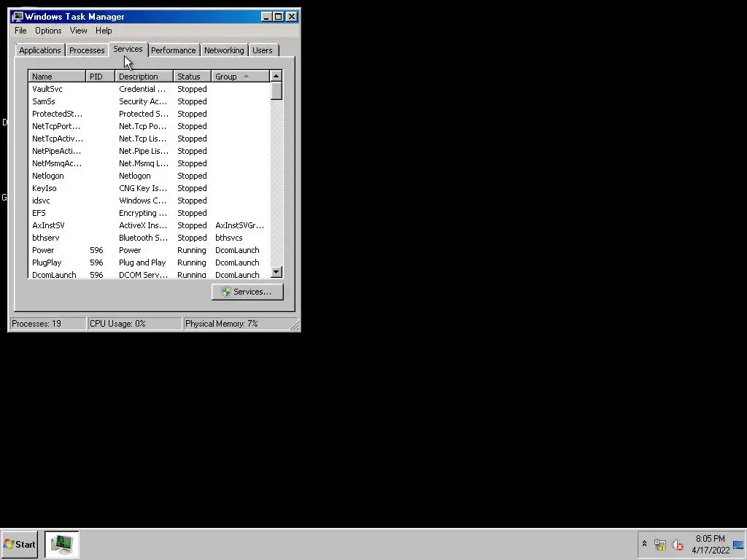This screenshot has width=747, height=560.
Task: Select the DcomLaunch service name
Action: [54, 275]
